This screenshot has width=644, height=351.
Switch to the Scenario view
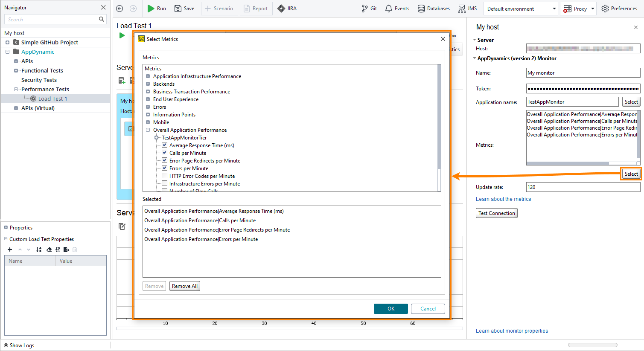[219, 8]
